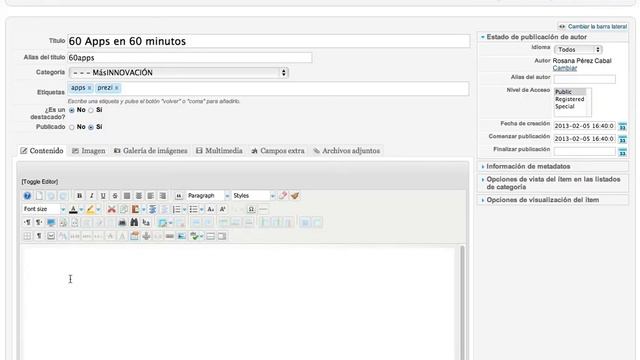Click the Cambiar author link
640x360 pixels.
coord(565,68)
